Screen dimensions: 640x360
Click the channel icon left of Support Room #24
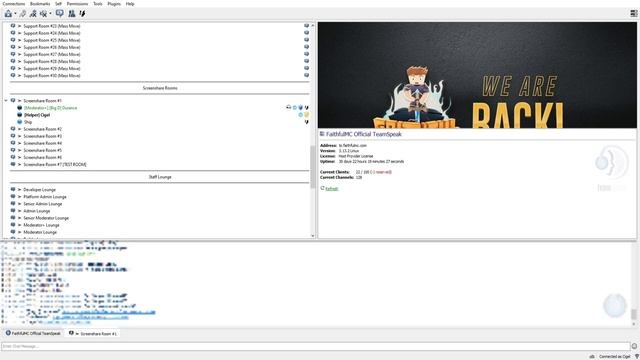tap(13, 33)
